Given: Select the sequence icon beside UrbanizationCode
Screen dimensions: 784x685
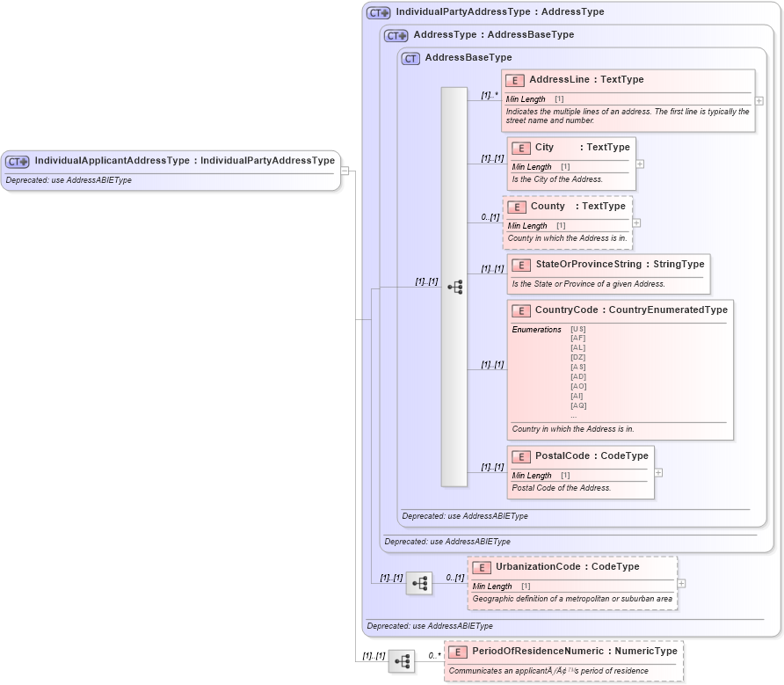Looking at the screenshot, I should [x=419, y=583].
